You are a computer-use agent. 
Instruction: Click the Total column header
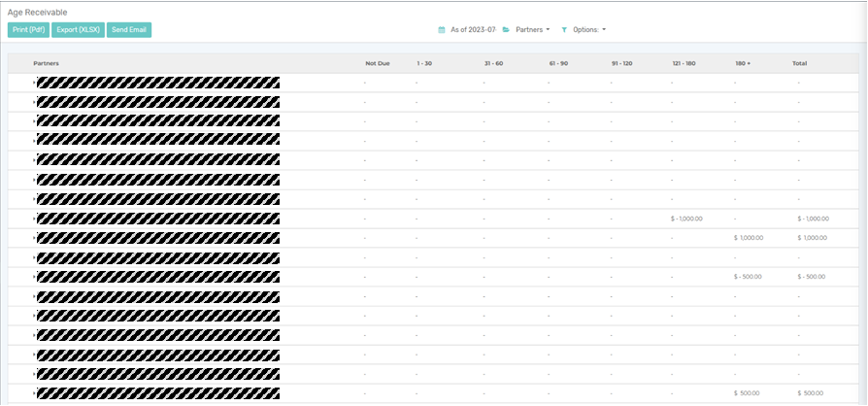pos(799,63)
